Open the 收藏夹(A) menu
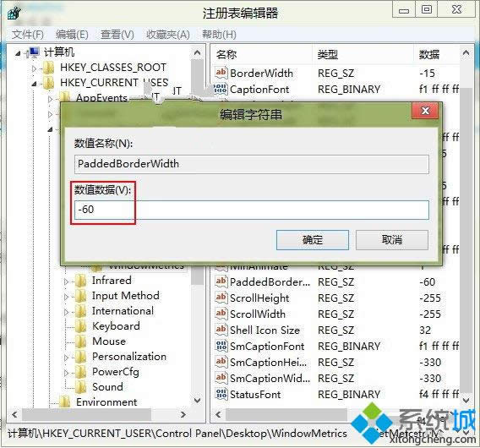The width and height of the screenshot is (480, 448). click(x=168, y=35)
